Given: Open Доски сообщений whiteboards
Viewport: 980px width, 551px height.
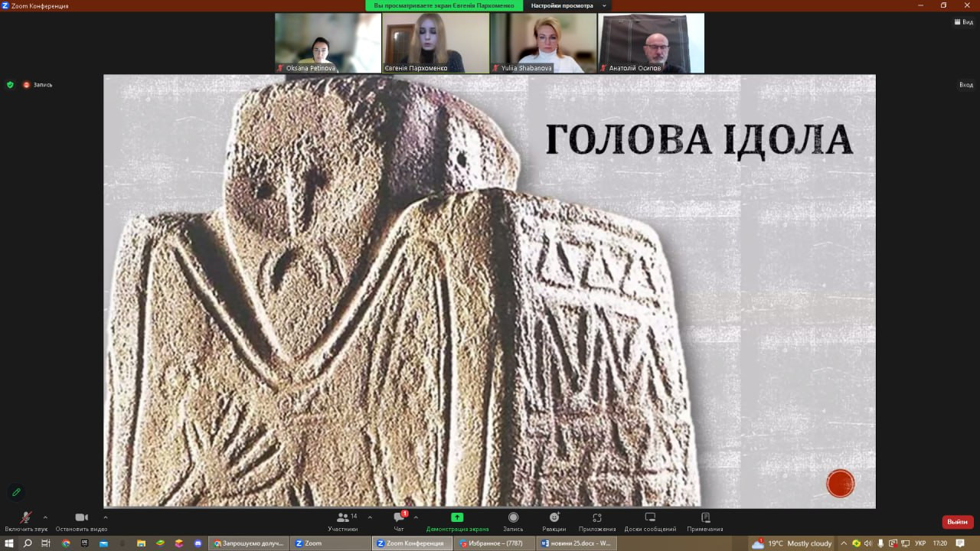Looking at the screenshot, I should (650, 521).
